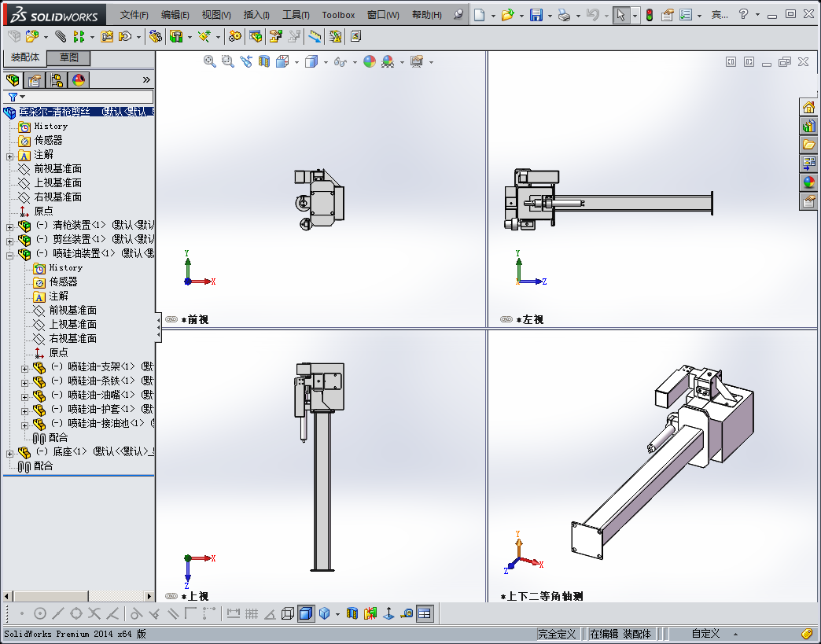
Task: Click the Interference Detection ruler icon
Action: (x=315, y=36)
